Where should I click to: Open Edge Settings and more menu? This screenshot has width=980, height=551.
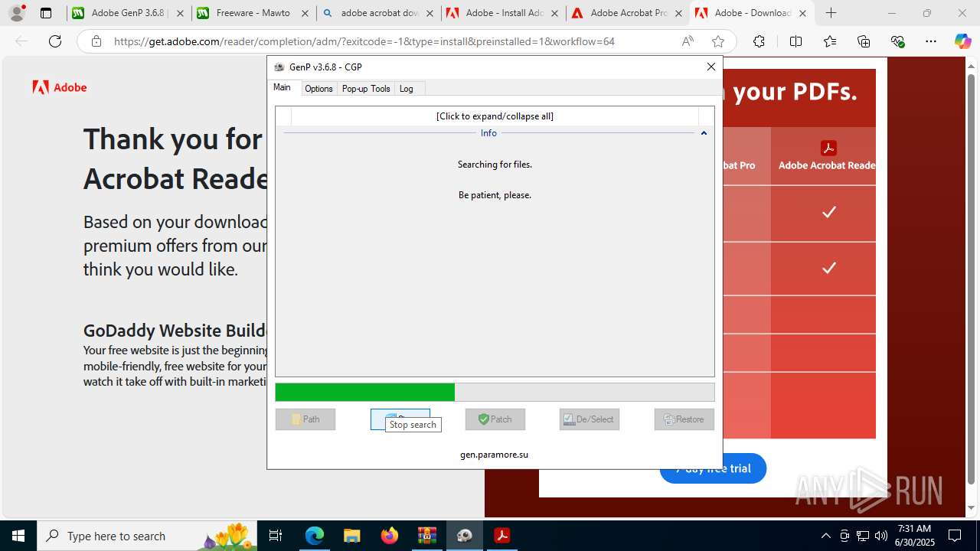click(931, 41)
